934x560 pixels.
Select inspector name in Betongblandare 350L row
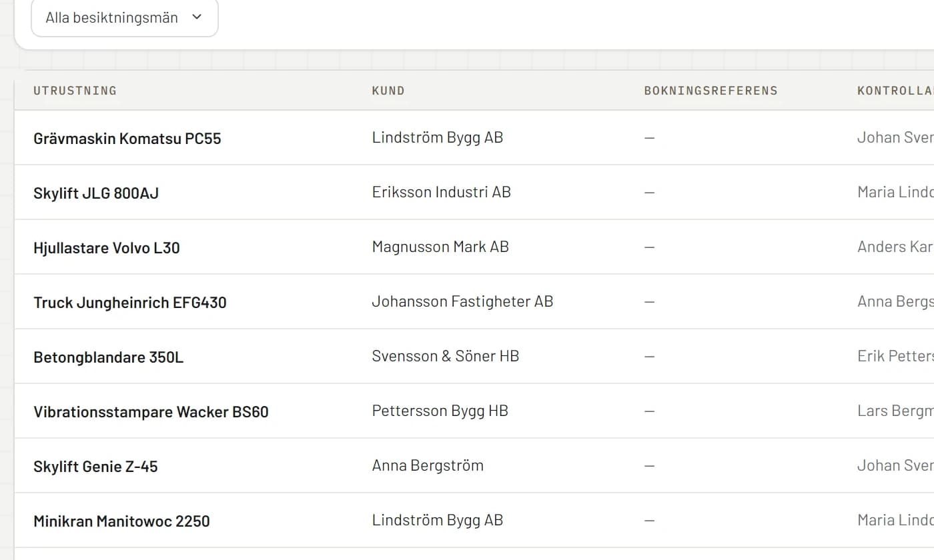click(x=895, y=356)
